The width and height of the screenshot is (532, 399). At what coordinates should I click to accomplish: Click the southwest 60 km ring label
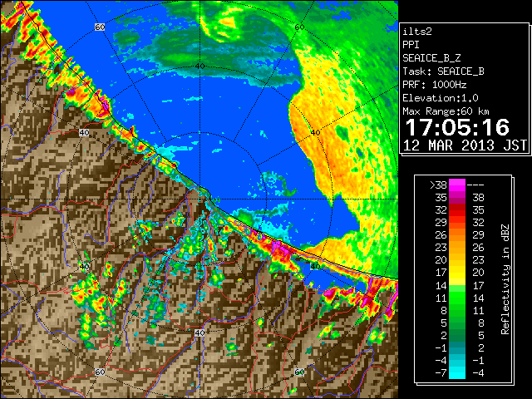coord(100,372)
